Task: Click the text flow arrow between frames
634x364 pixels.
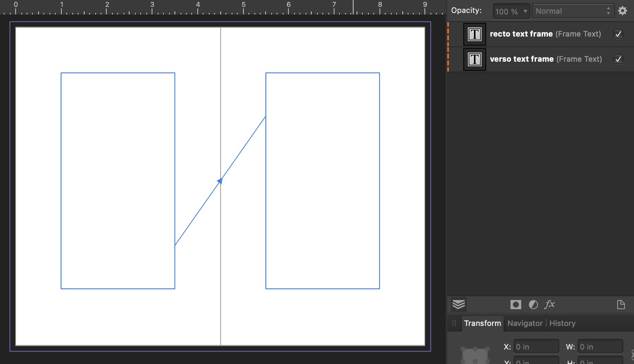Action: 220,181
